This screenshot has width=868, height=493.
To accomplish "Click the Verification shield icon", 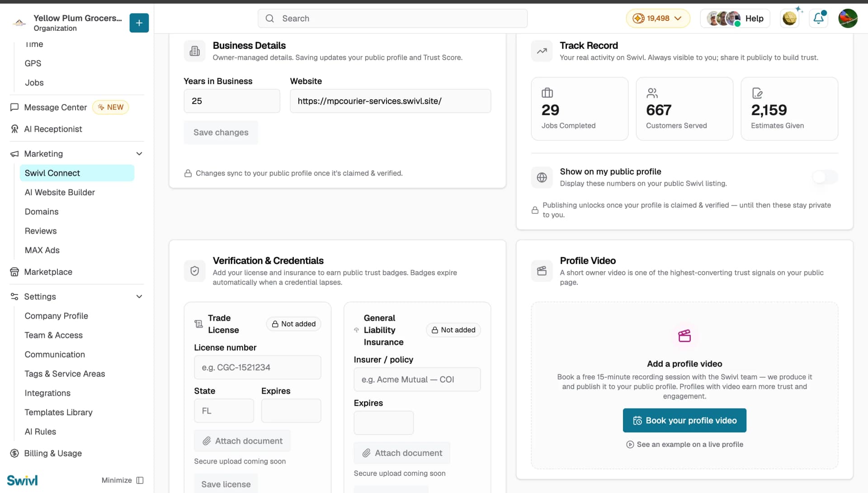I will [195, 271].
